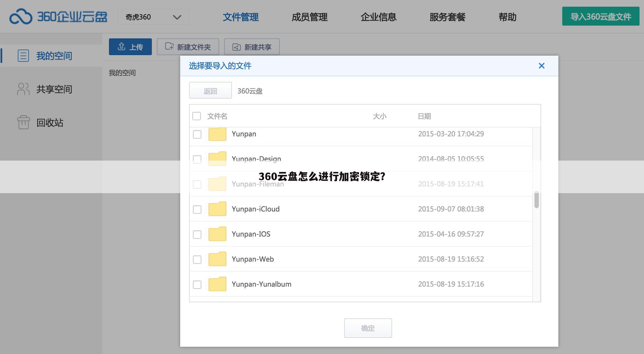The width and height of the screenshot is (644, 354).
Task: Click the 新建文件夹 button
Action: coord(188,47)
